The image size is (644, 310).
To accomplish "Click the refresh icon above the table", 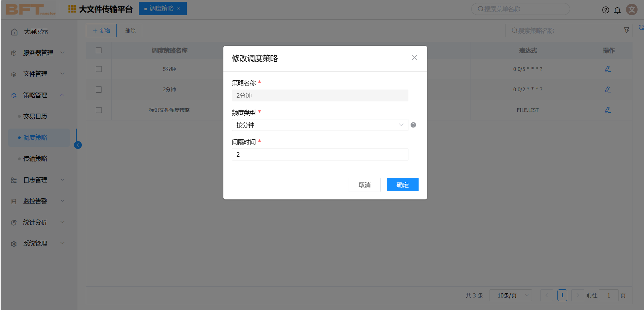I will coord(641,27).
